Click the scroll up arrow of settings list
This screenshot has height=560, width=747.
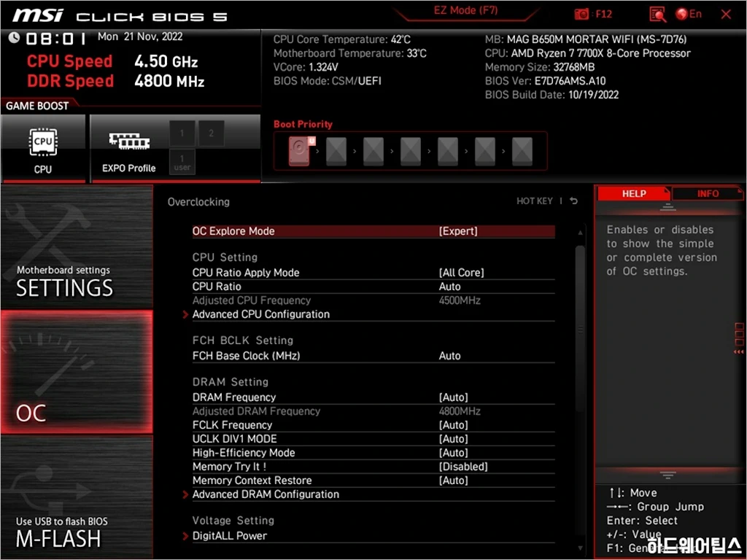pos(580,233)
